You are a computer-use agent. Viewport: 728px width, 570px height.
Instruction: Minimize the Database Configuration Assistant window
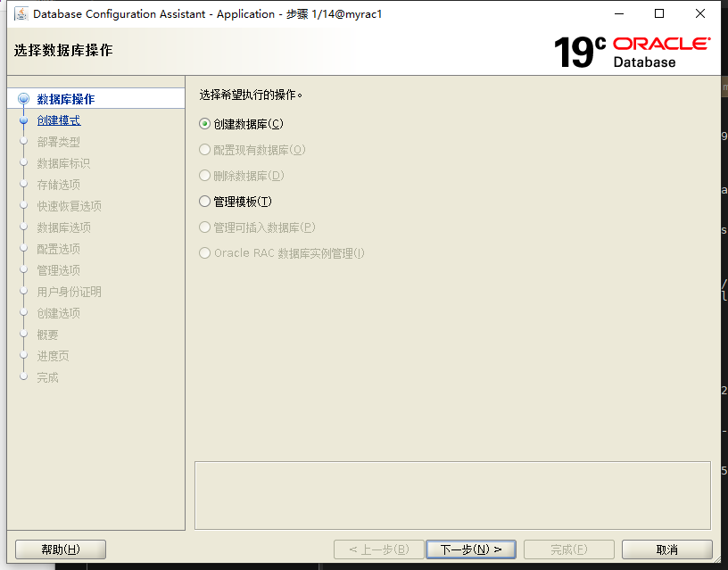[x=619, y=14]
